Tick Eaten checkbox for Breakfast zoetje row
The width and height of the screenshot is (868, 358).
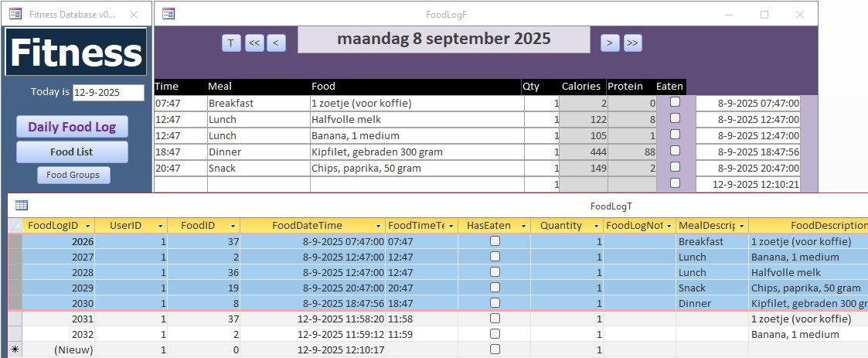click(x=675, y=102)
